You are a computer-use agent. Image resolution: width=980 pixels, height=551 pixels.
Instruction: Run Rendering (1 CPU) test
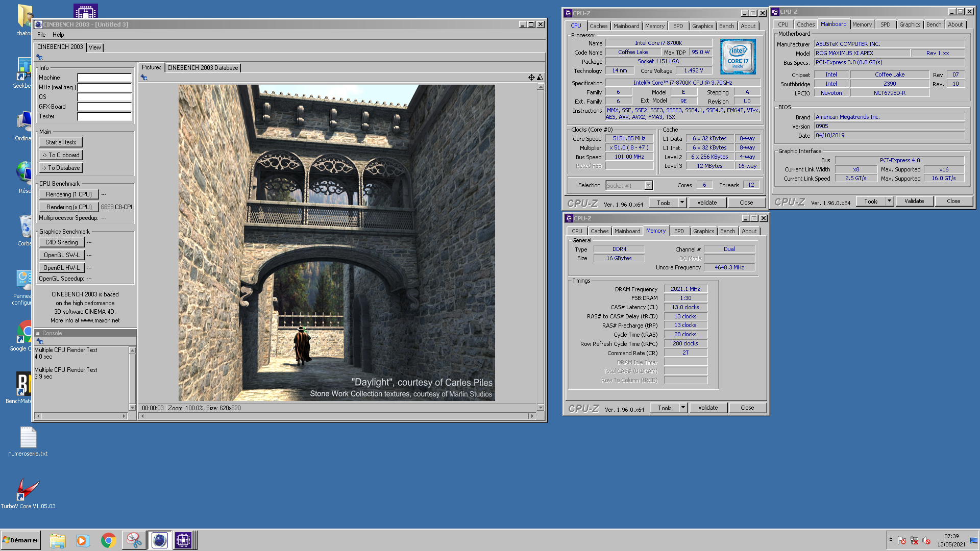pos(69,194)
